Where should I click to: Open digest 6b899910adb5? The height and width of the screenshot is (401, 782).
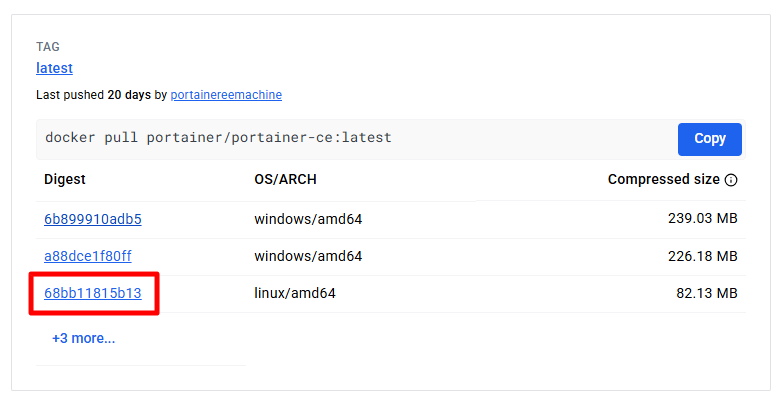pos(93,219)
